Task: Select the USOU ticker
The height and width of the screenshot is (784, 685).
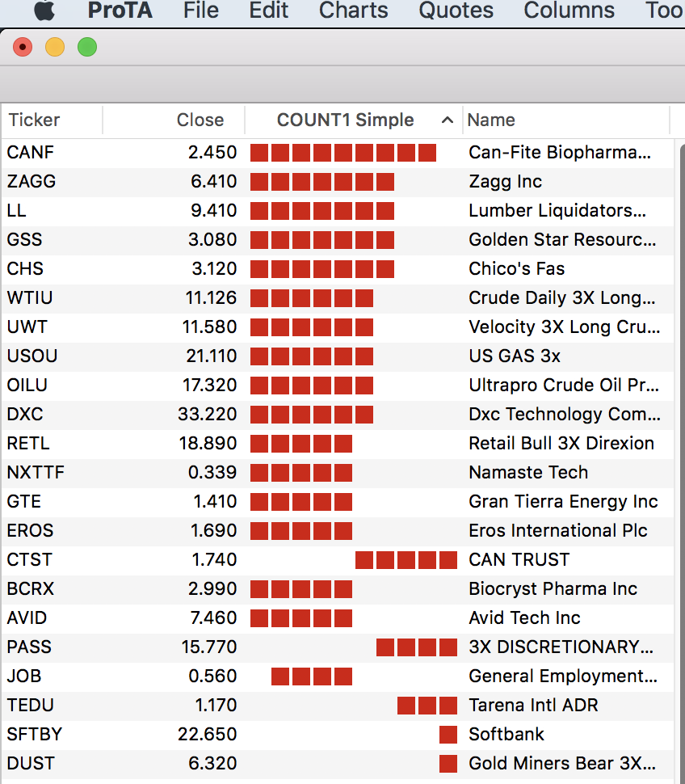Action: (x=32, y=356)
